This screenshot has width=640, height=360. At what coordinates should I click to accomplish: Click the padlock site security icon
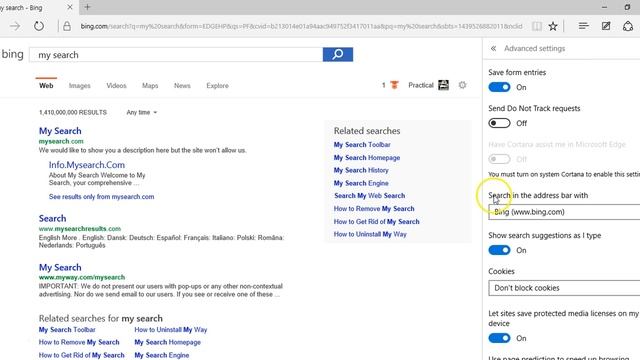click(67, 26)
